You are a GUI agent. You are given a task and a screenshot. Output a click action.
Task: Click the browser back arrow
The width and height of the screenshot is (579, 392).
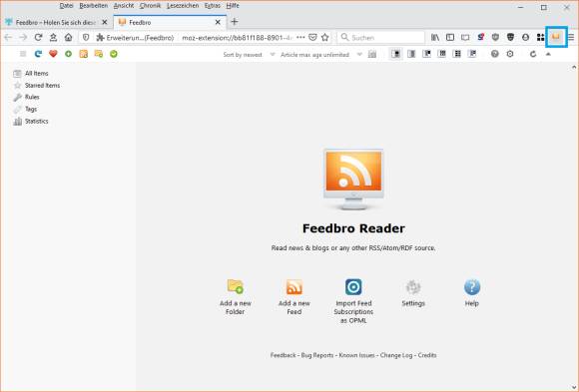coord(8,37)
